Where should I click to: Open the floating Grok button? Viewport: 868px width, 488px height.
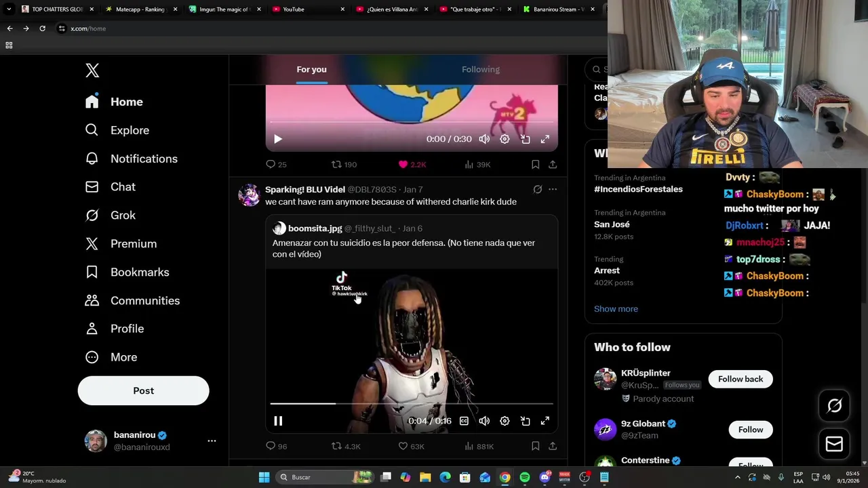tap(834, 405)
